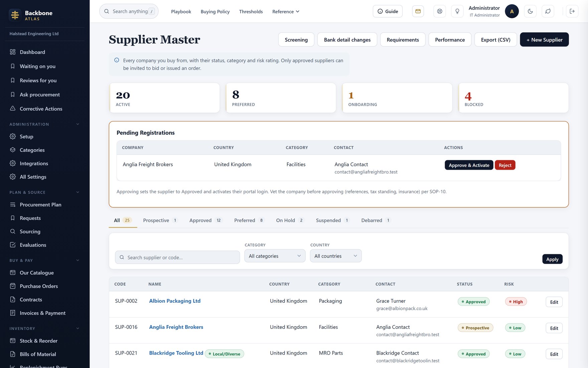Open Setup gear icon

pos(13,136)
